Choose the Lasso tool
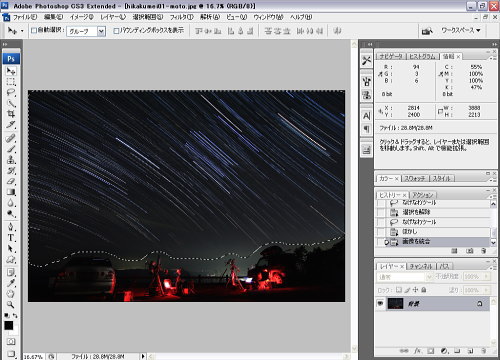500x360 pixels. [x=11, y=93]
